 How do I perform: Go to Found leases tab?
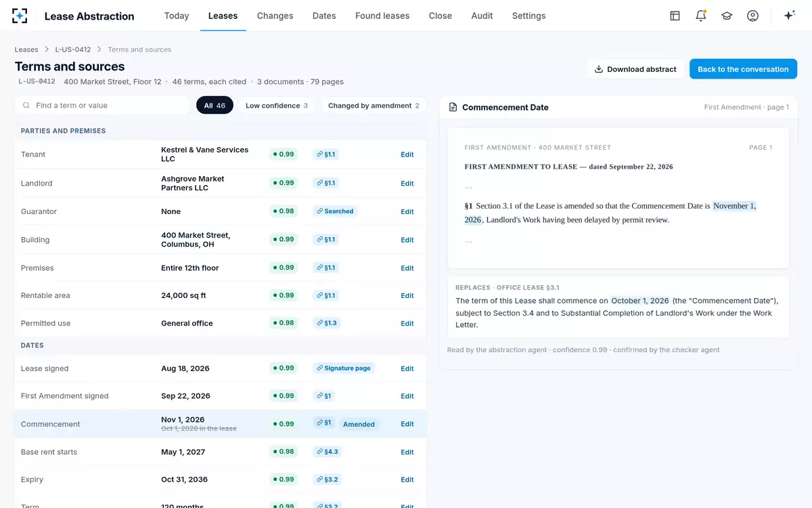382,16
